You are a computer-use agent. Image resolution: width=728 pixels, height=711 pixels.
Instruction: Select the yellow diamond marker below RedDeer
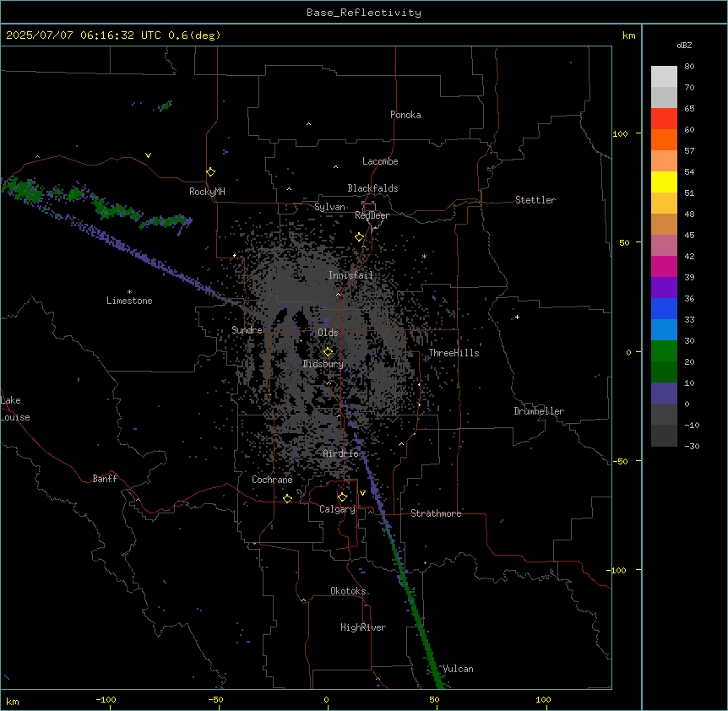(x=360, y=237)
